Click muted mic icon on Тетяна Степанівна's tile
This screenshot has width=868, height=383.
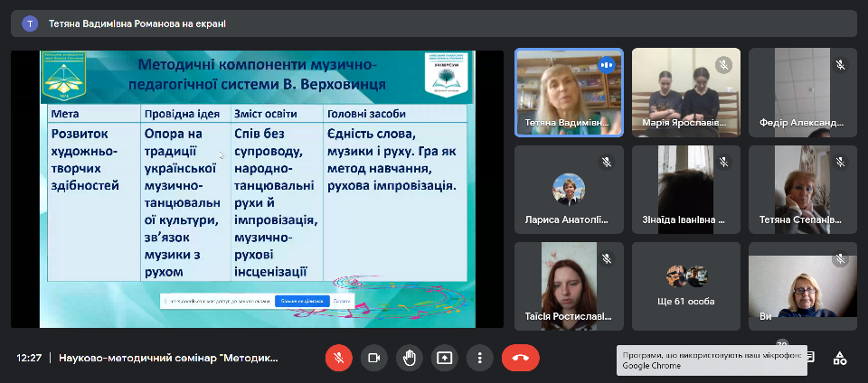click(840, 162)
